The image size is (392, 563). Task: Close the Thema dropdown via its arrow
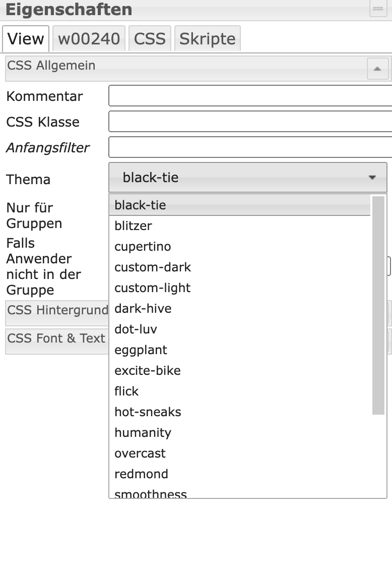tap(372, 178)
